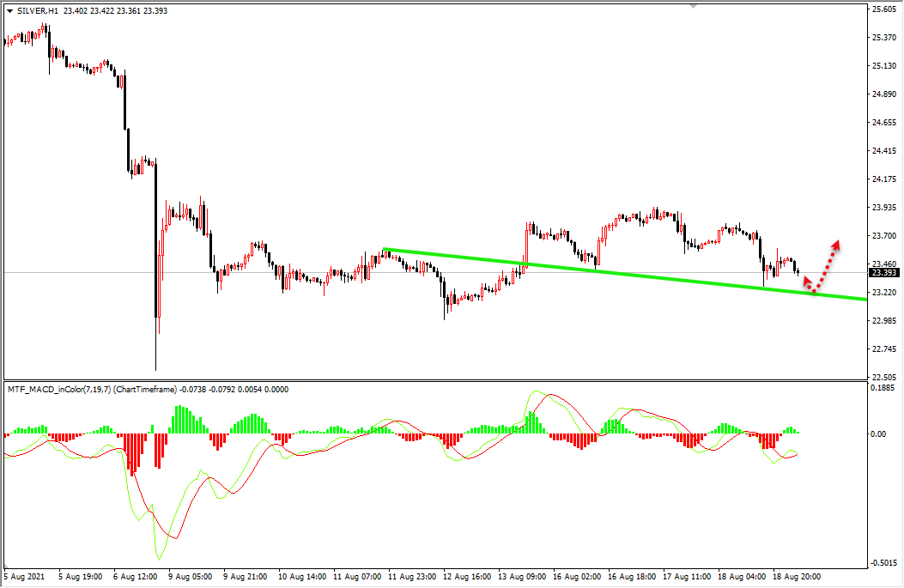Click the -0.5015 MACD scale value
This screenshot has width=904, height=588.
click(883, 563)
